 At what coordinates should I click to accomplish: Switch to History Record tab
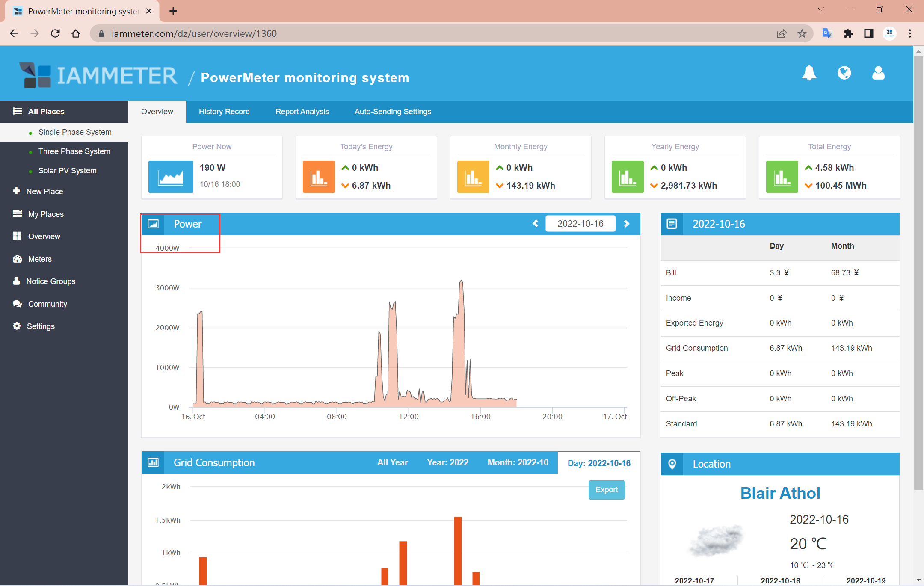pyautogui.click(x=224, y=112)
